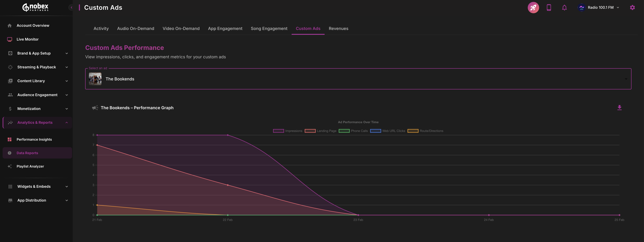Go to Performance Insights
The height and width of the screenshot is (242, 644).
pos(34,139)
